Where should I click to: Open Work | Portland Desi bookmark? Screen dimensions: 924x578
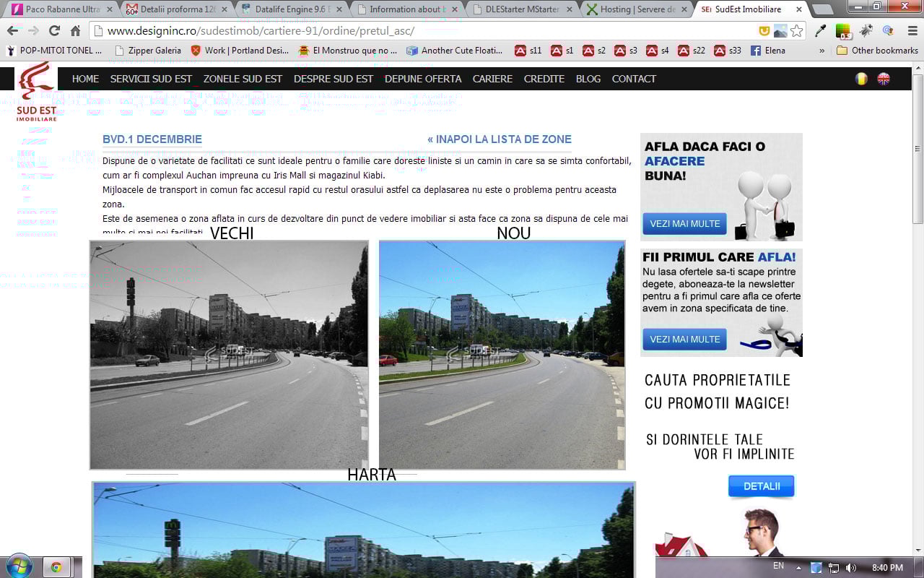[240, 51]
